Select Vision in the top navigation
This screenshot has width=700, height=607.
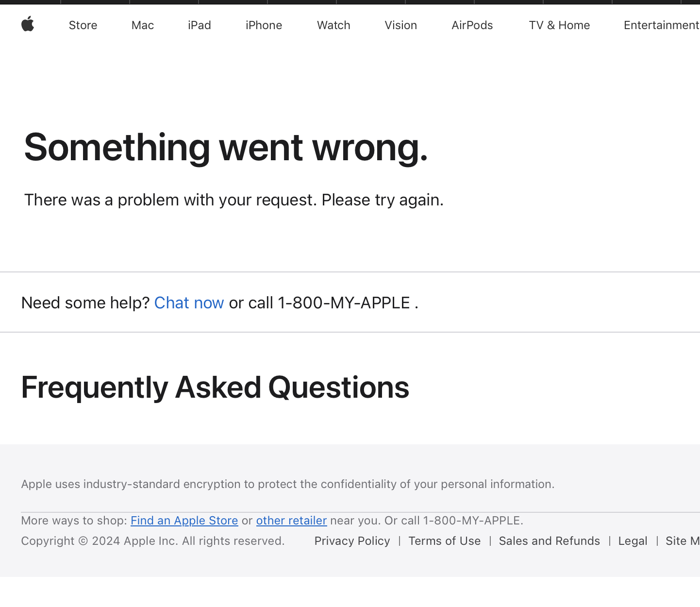[x=401, y=25]
